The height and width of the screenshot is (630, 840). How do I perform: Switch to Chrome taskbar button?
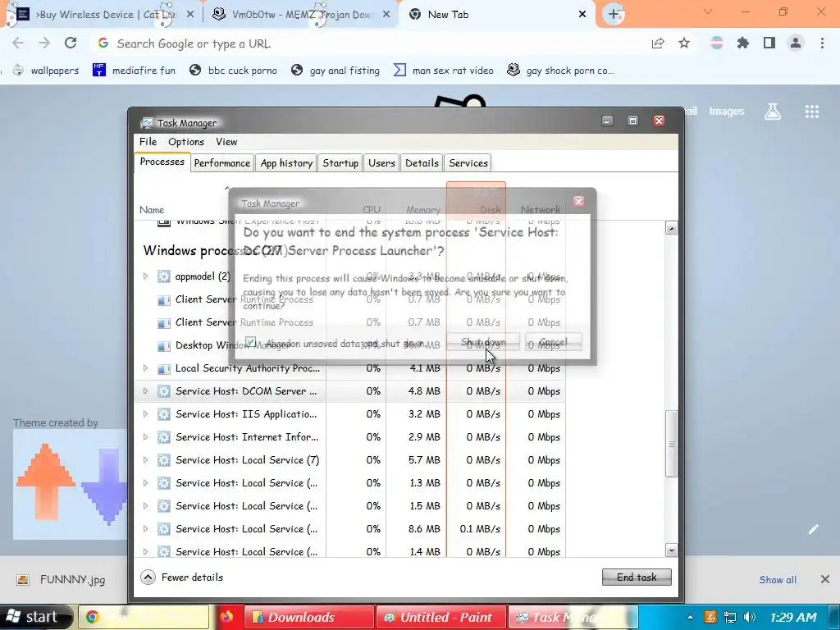point(143,617)
